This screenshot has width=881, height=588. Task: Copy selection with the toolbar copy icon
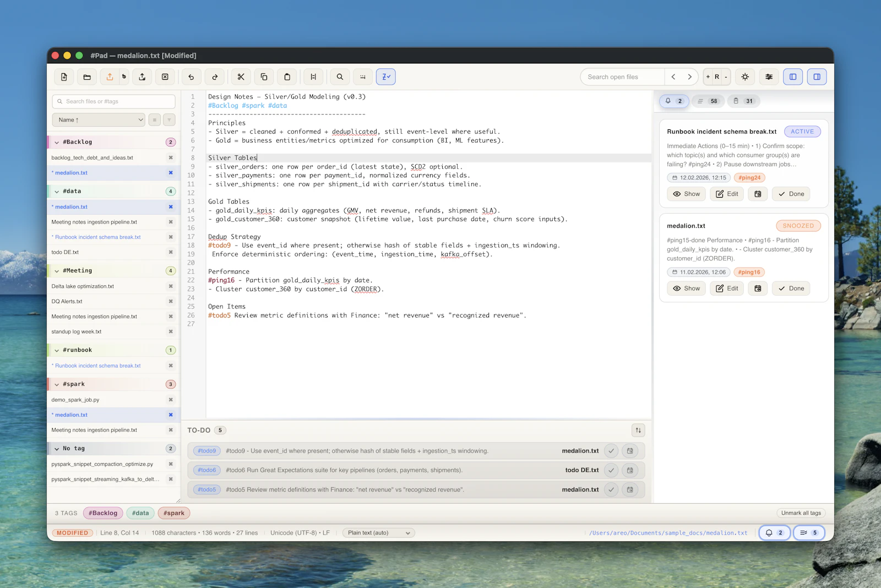[x=264, y=77]
